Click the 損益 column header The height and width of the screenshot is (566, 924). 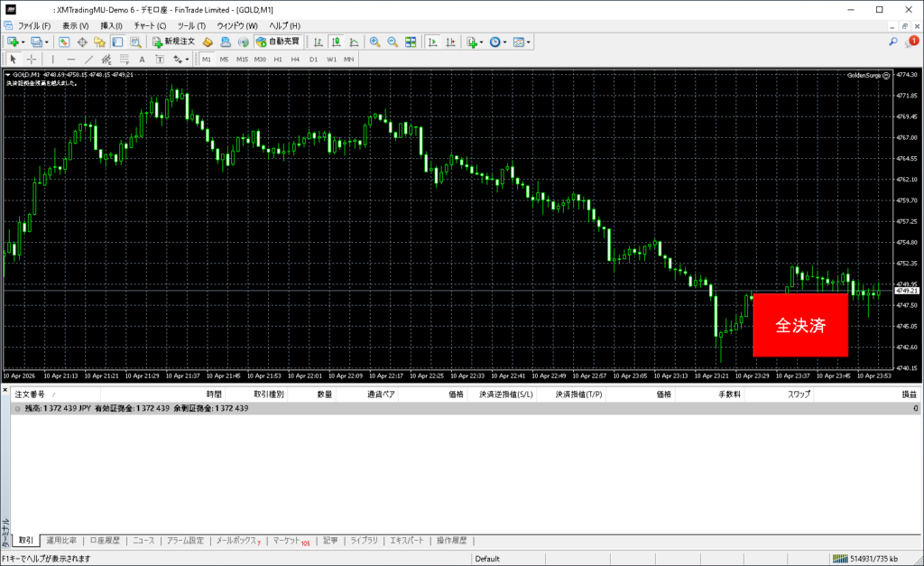coord(910,394)
